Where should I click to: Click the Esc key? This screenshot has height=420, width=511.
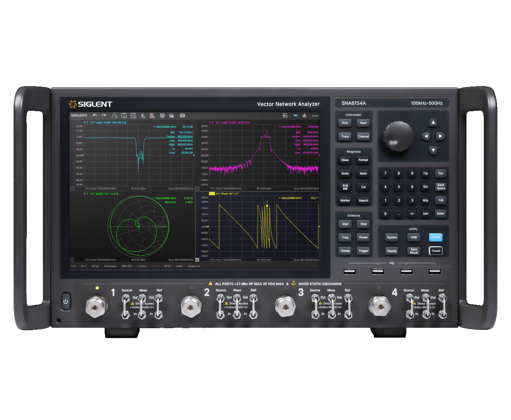441,173
